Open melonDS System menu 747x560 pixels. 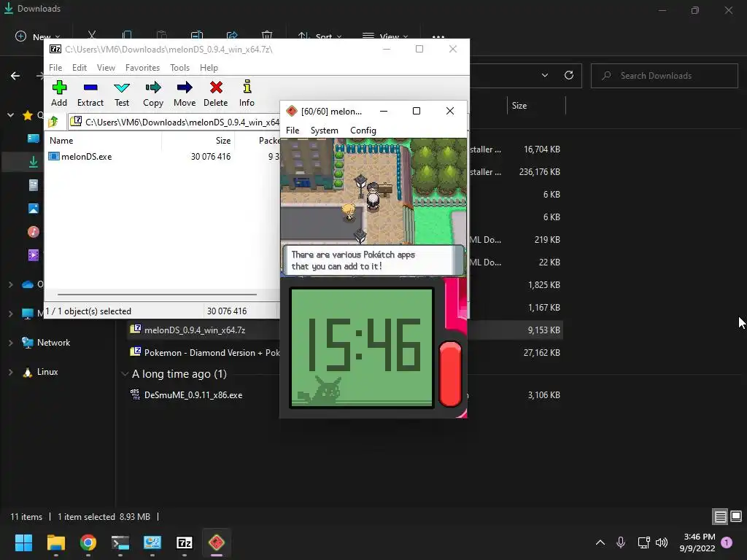tap(325, 131)
